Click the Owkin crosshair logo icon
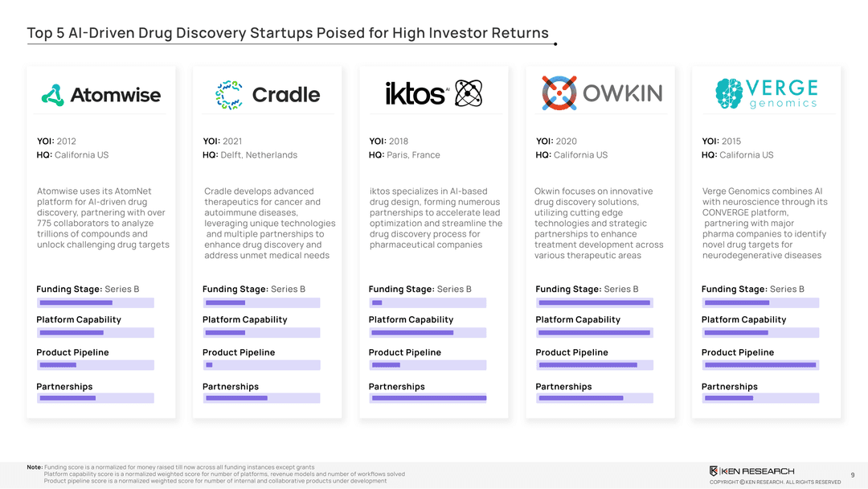This screenshot has height=489, width=868. click(559, 93)
